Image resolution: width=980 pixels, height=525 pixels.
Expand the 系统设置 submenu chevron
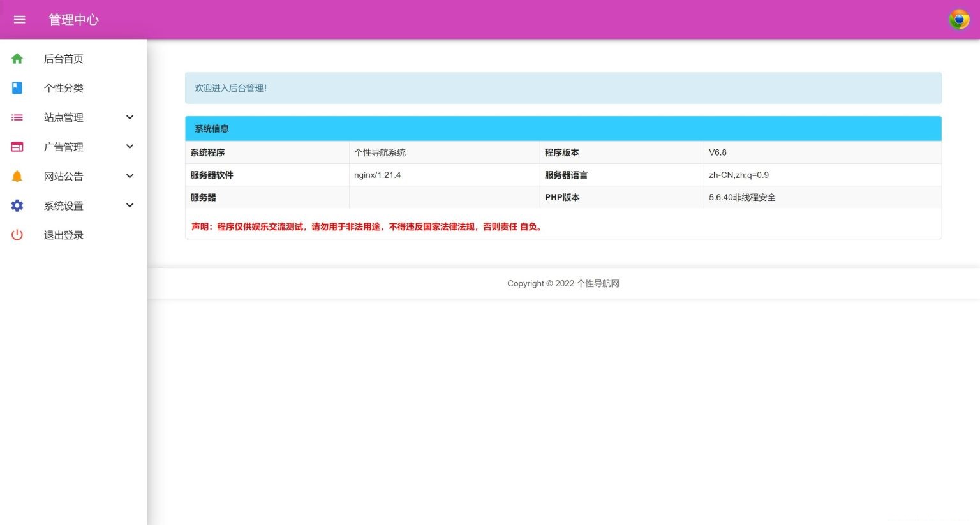130,205
